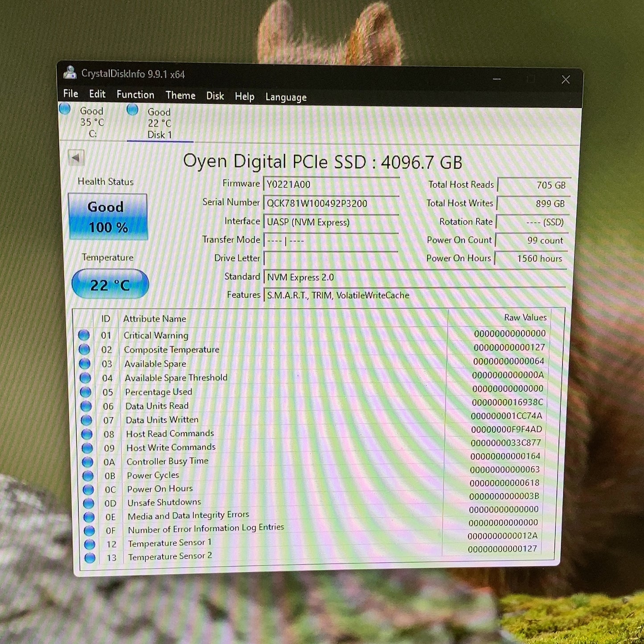Minimize the CrystalDiskInfo window

coord(497,79)
